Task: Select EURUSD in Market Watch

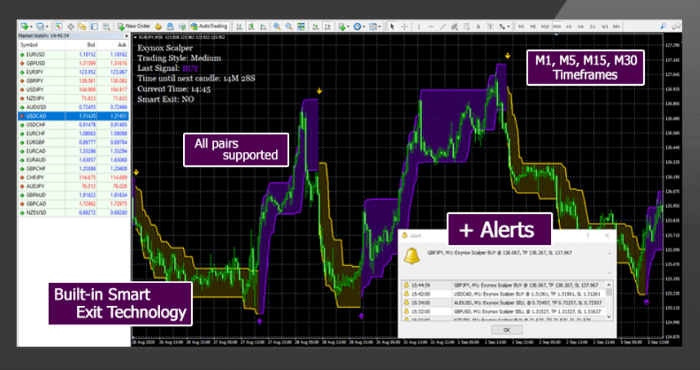Action: coord(73,54)
